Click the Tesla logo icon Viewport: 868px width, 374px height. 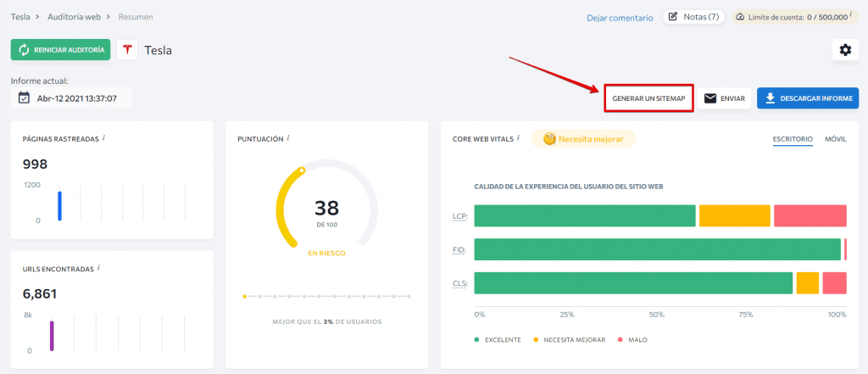pyautogui.click(x=127, y=50)
